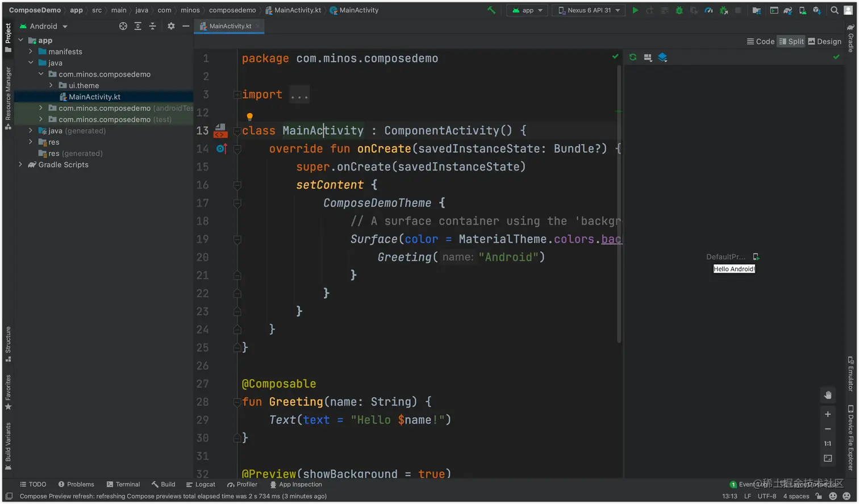Screen dimensions: 859x504
Task: Expand the manifests folder
Action: point(31,52)
